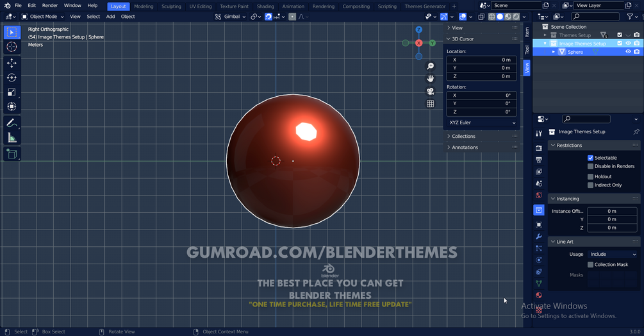
Task: Open the XYZ Euler rotation mode dropdown
Action: (482, 123)
